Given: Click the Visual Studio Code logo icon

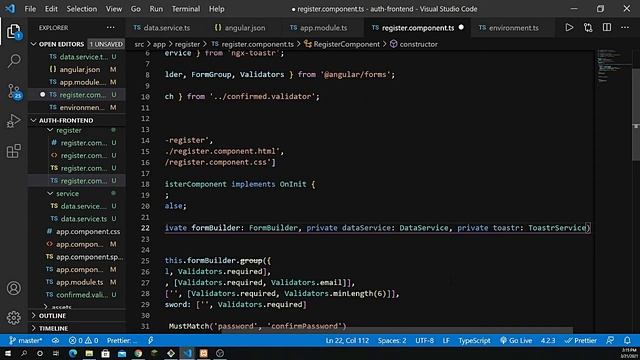Looking at the screenshot, I should (10, 9).
